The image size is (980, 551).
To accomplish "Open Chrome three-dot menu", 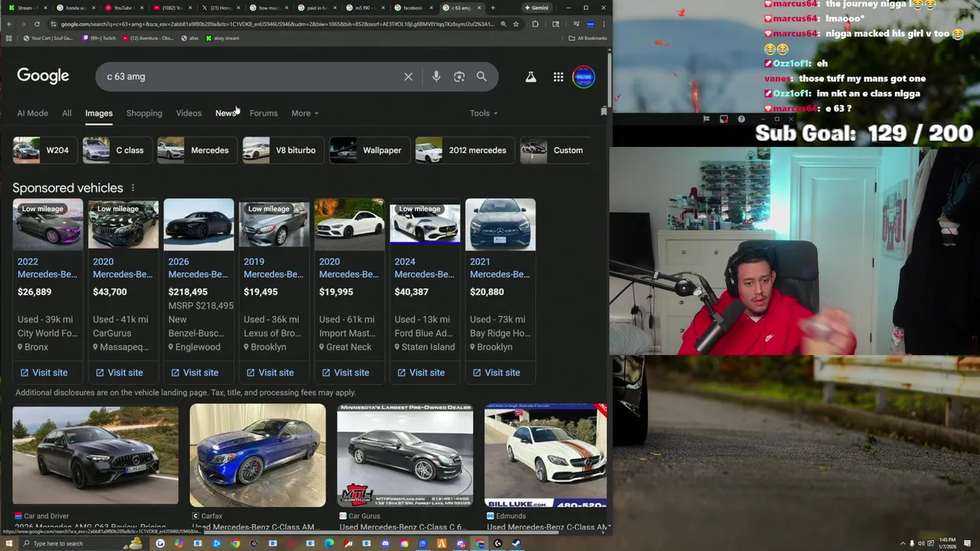I will point(603,24).
